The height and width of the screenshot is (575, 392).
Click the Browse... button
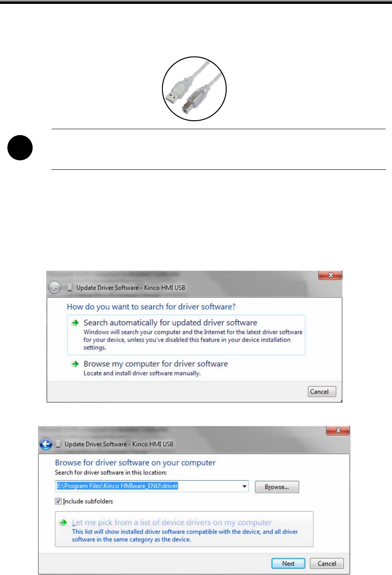[x=277, y=487]
